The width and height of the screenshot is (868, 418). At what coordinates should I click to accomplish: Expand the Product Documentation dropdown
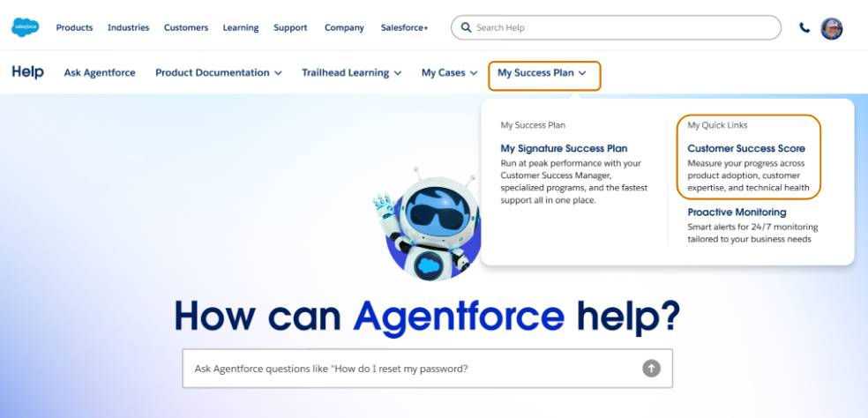219,72
